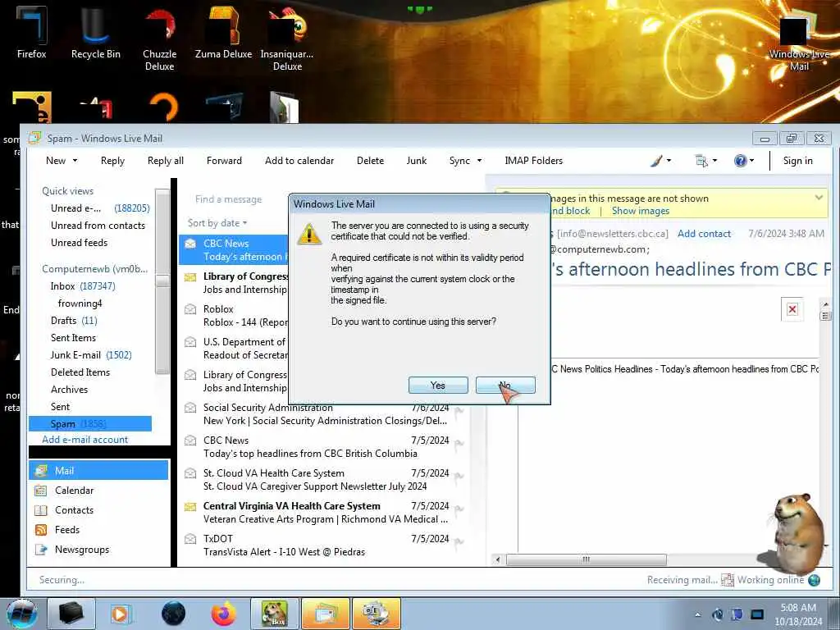The image size is (840, 630).
Task: Open Zuma Deluxe desktop icon
Action: (x=223, y=32)
